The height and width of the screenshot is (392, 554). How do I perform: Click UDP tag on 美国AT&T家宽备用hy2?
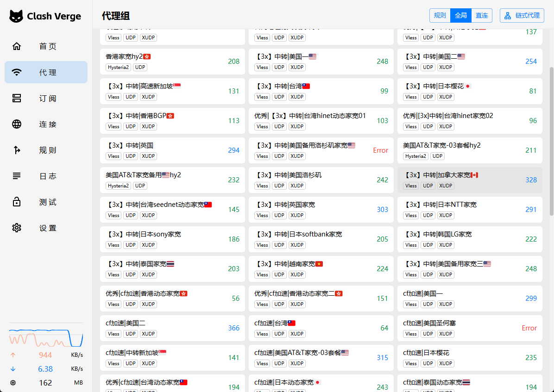[140, 186]
